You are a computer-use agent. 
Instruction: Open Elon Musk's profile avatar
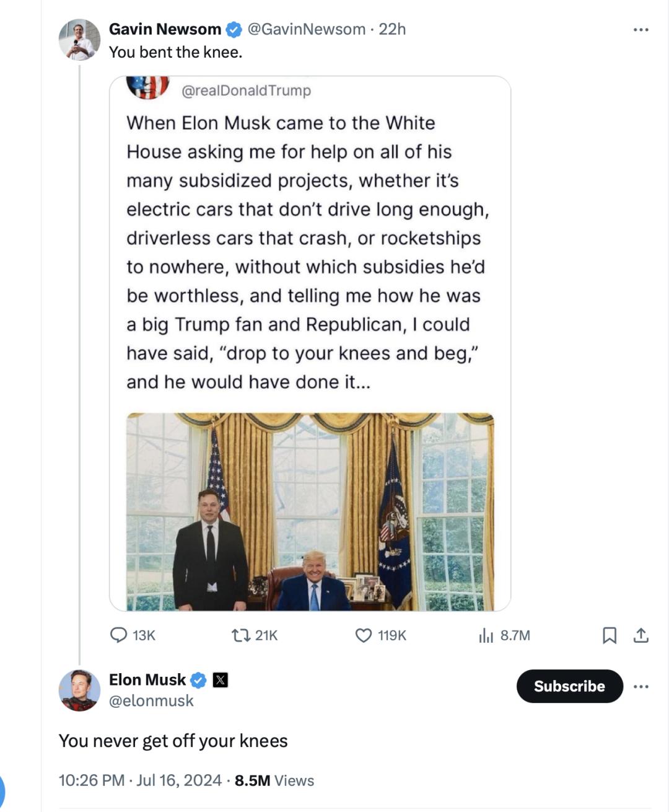pos(79,690)
